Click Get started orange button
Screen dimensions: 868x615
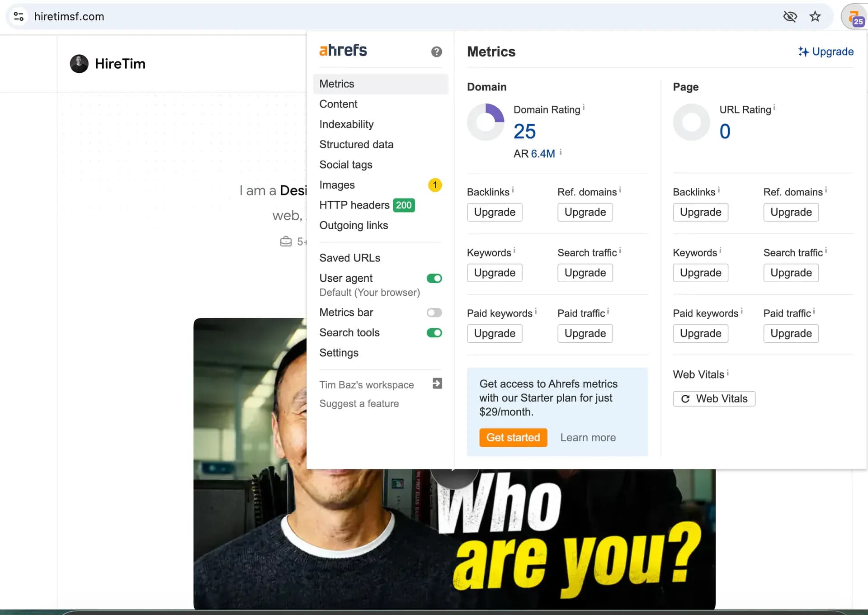513,437
